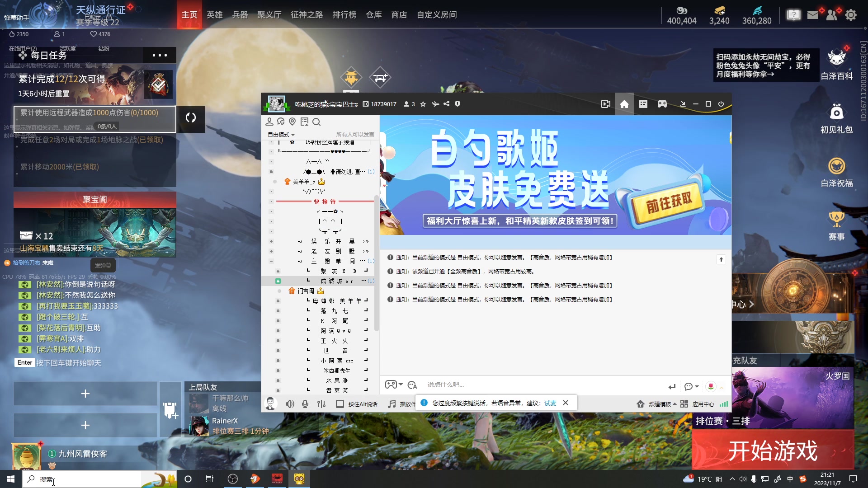Viewport: 868px width, 488px height.
Task: Open the font style icon in chat input
Action: [412, 385]
